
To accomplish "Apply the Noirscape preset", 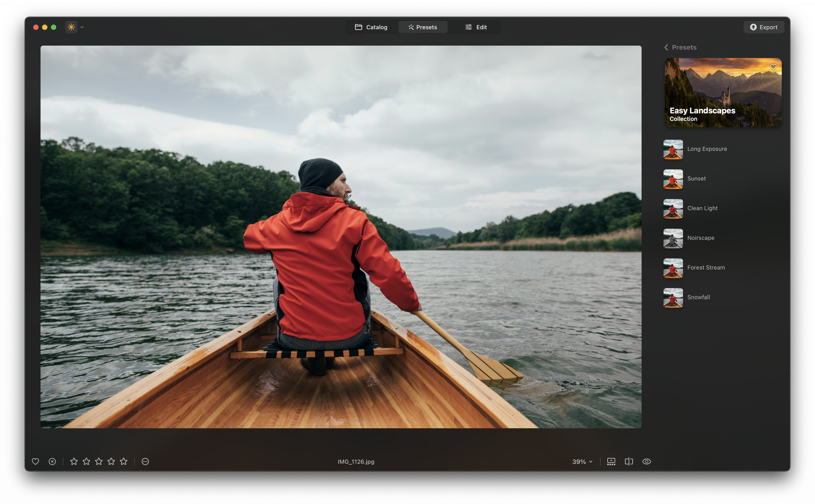I will [722, 238].
